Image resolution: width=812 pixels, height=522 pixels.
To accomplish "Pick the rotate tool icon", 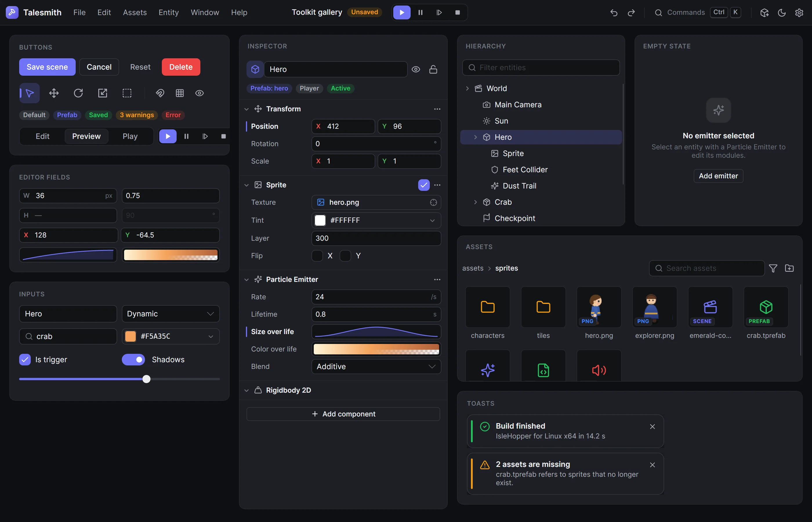I will [78, 93].
